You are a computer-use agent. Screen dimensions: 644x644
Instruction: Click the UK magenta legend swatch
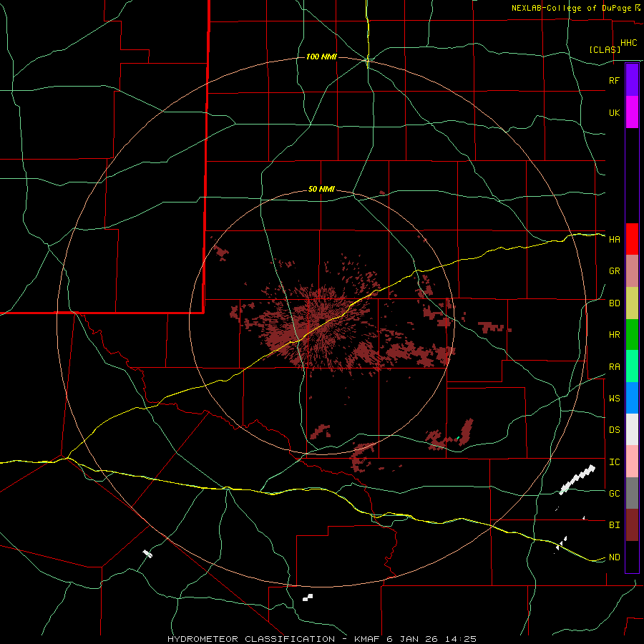pyautogui.click(x=632, y=112)
